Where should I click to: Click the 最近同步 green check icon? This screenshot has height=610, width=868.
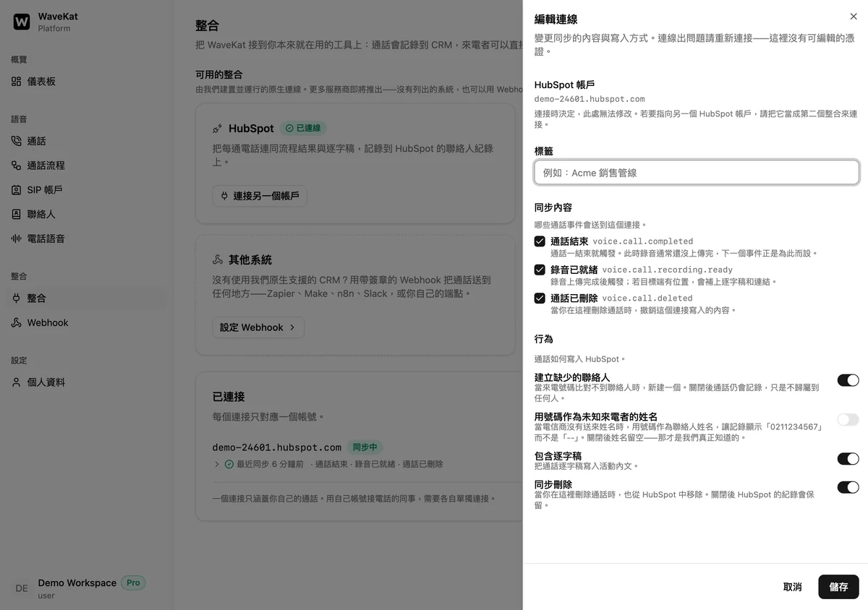pyautogui.click(x=229, y=464)
